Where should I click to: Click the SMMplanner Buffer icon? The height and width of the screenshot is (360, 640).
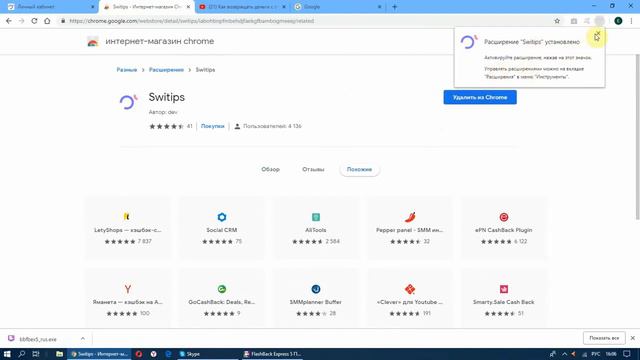click(316, 289)
